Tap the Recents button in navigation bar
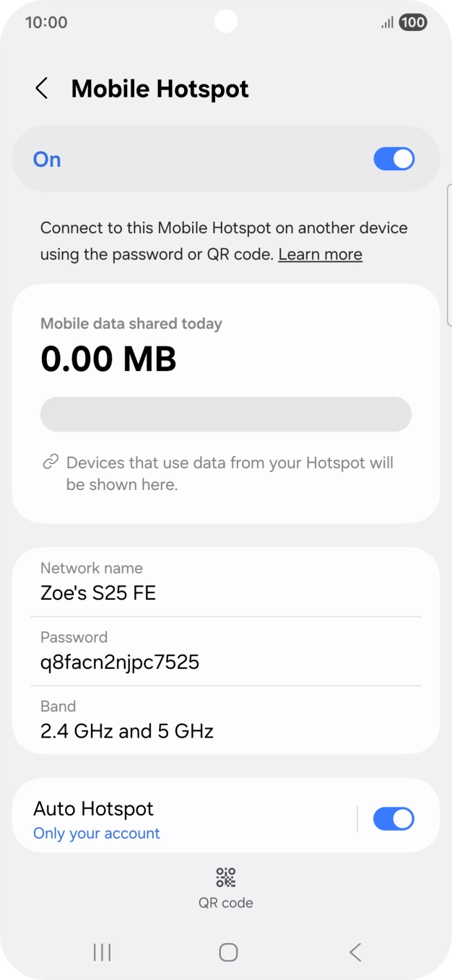452x980 pixels. [x=101, y=952]
